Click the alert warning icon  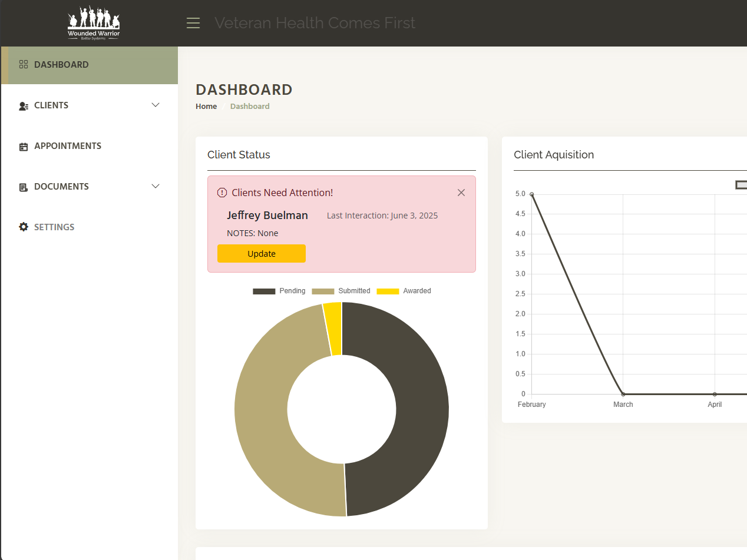point(222,193)
